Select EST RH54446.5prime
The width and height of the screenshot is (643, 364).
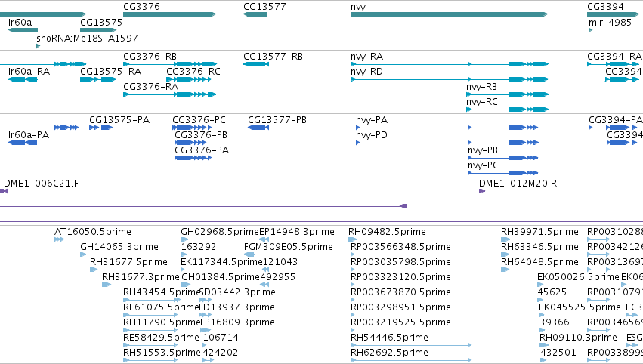411,346
